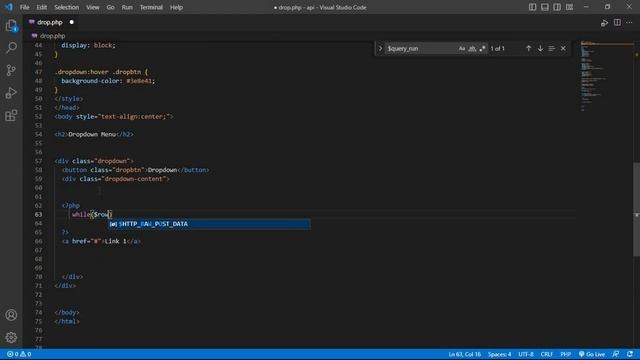Screen dimensions: 640x360
Task: Open the Terminal menu
Action: pyautogui.click(x=151, y=7)
